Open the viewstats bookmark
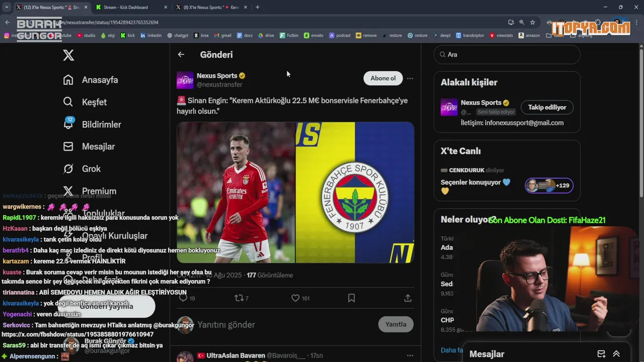Screen dimensions: 644x362 501,36
